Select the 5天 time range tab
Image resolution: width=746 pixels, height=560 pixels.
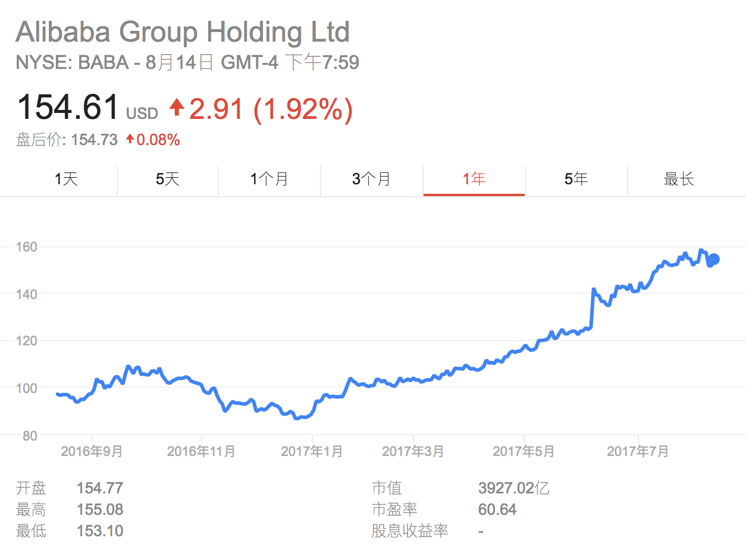168,179
